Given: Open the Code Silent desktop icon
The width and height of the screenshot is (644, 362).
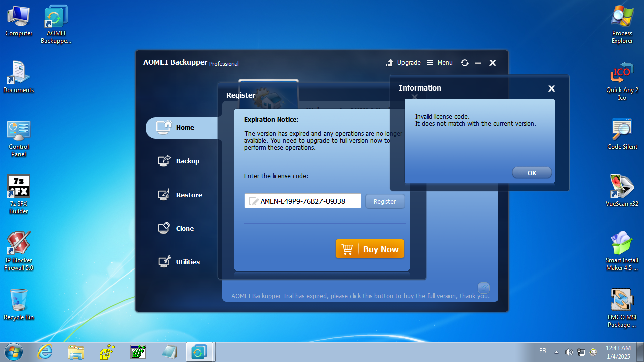Looking at the screenshot, I should [622, 134].
